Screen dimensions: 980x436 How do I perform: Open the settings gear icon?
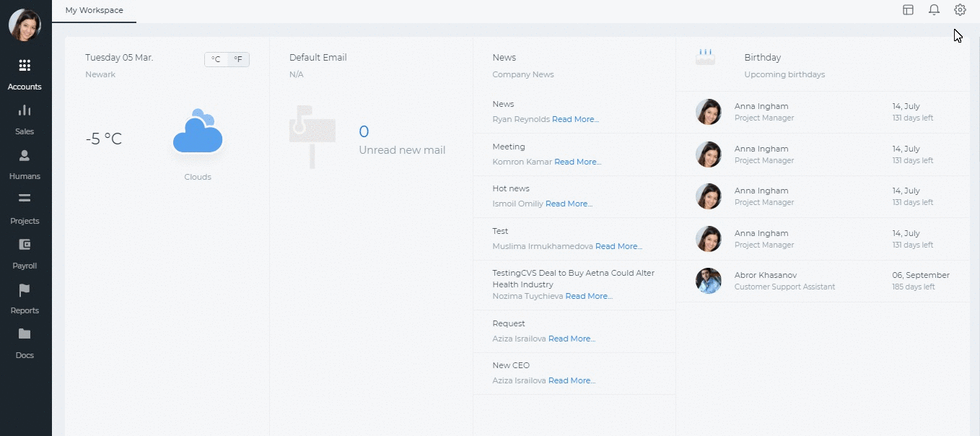tap(960, 10)
